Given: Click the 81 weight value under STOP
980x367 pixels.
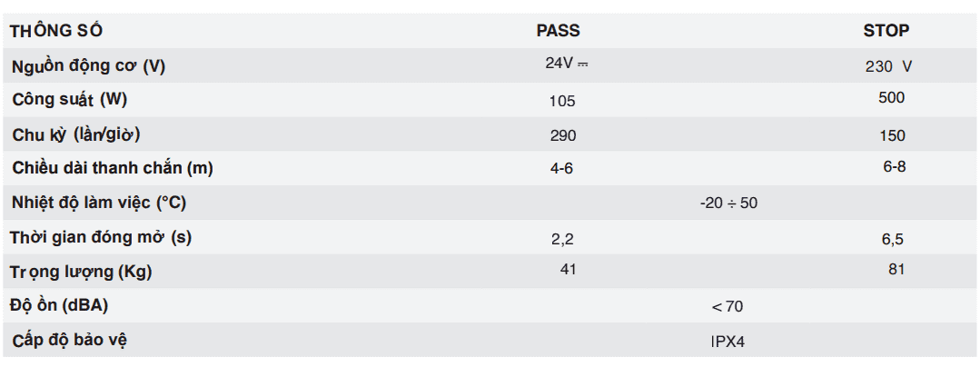Looking at the screenshot, I should pyautogui.click(x=896, y=269).
